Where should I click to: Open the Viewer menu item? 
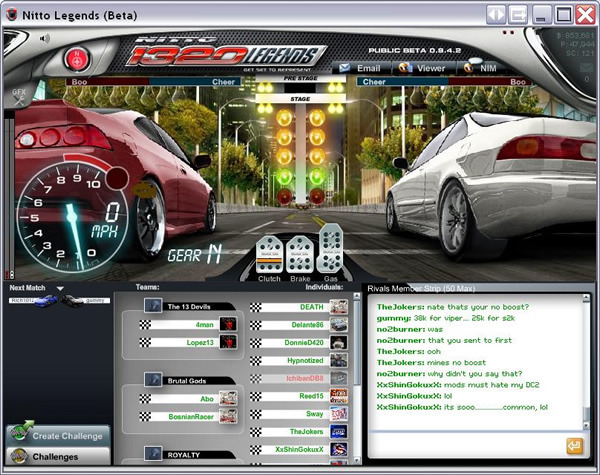(x=422, y=69)
